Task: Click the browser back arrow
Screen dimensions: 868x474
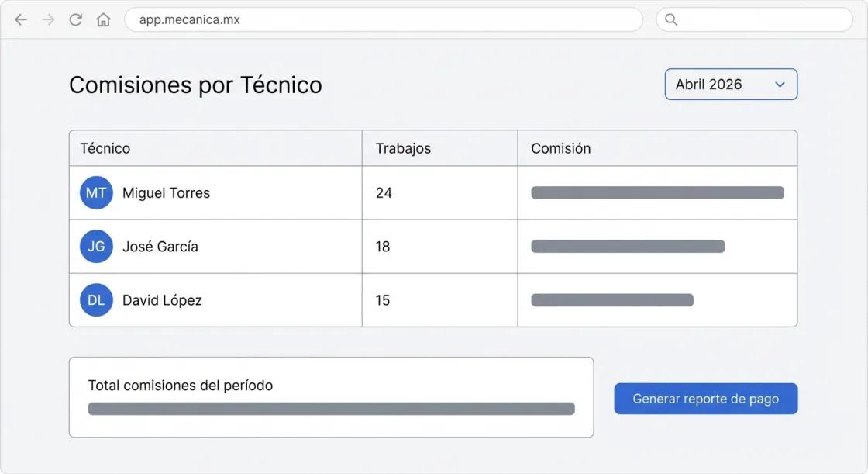Action: point(20,19)
